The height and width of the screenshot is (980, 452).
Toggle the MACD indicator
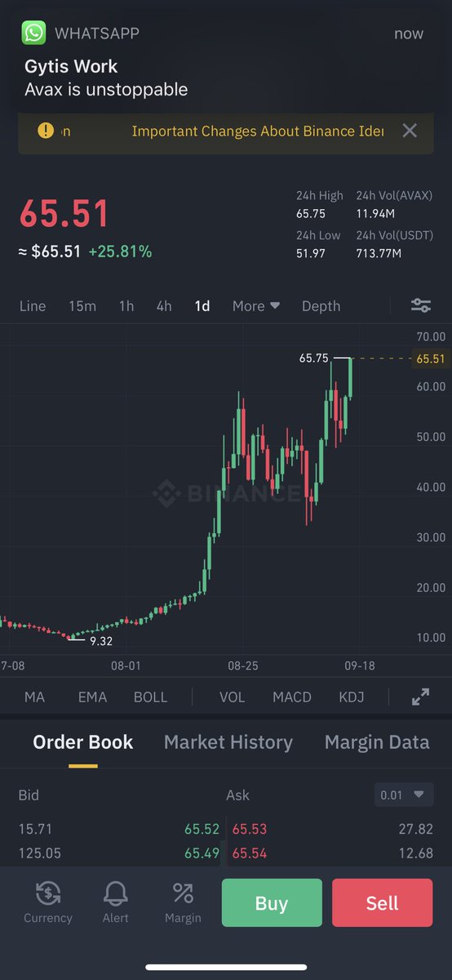point(292,697)
